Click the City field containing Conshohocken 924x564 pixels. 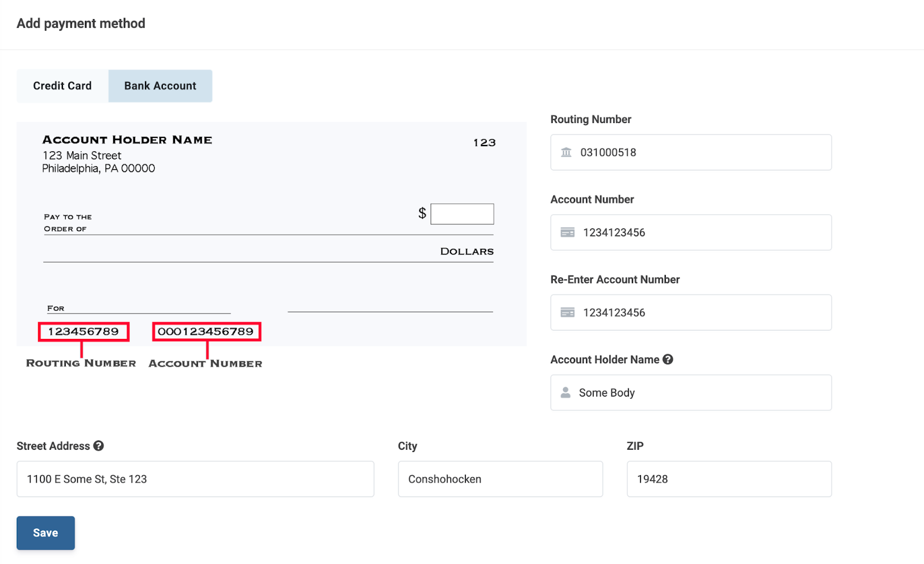(x=500, y=479)
